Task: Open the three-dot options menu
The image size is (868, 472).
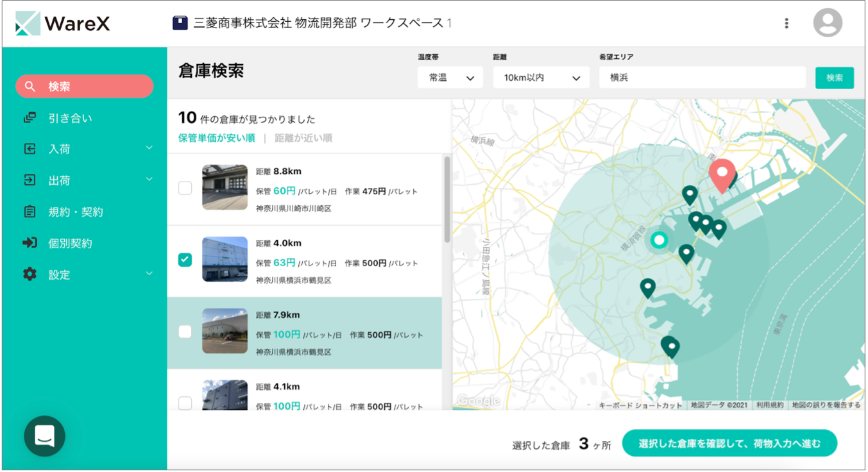Action: pos(787,24)
